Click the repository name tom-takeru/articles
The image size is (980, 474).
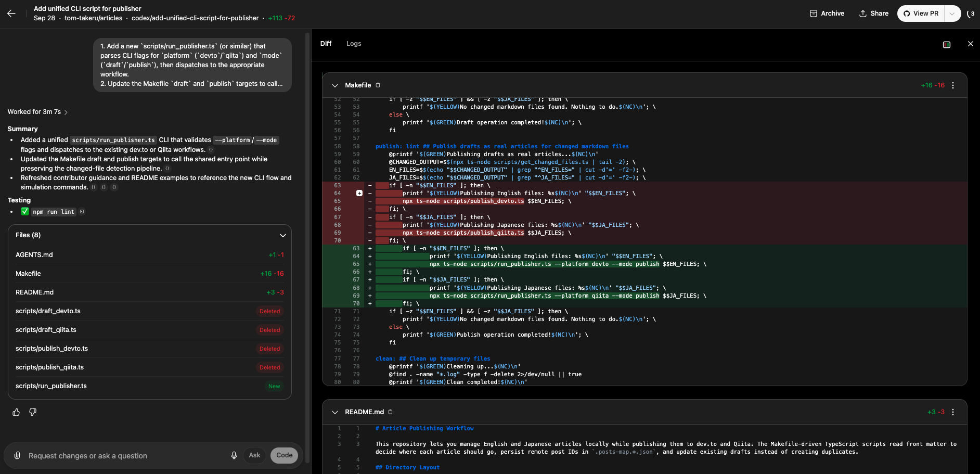point(94,18)
